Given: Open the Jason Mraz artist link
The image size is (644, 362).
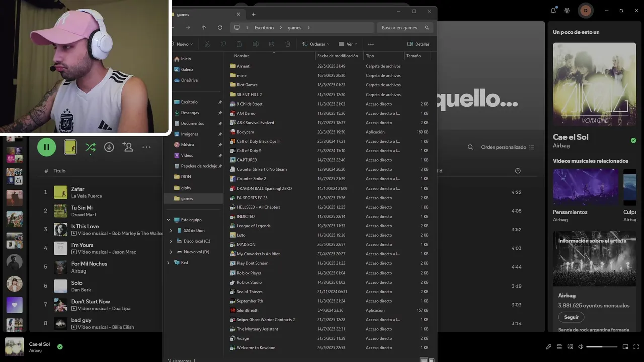Looking at the screenshot, I should (124, 252).
